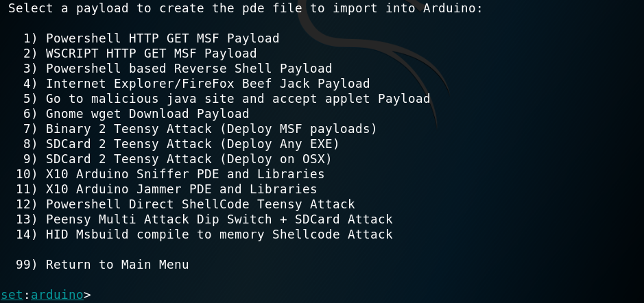This screenshot has width=644, height=303.
Task: Click Peensy Multi Attack Dip Switch option
Action: point(219,219)
